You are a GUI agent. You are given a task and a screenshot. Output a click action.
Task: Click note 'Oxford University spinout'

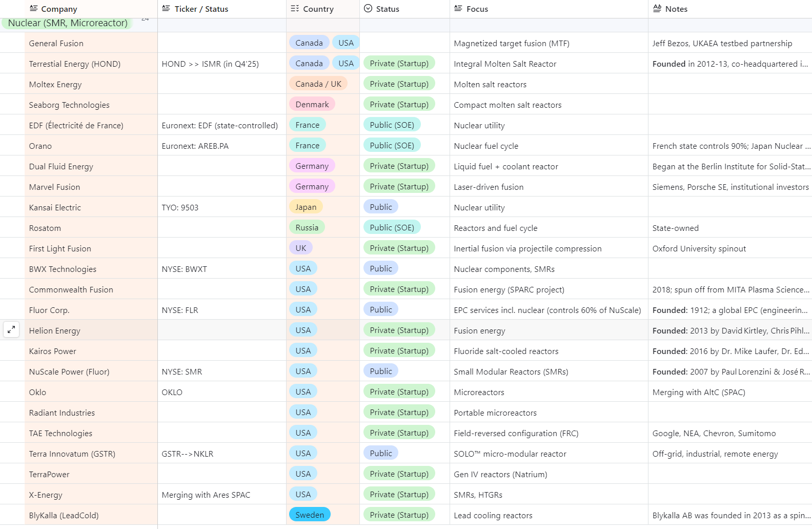[730, 248]
